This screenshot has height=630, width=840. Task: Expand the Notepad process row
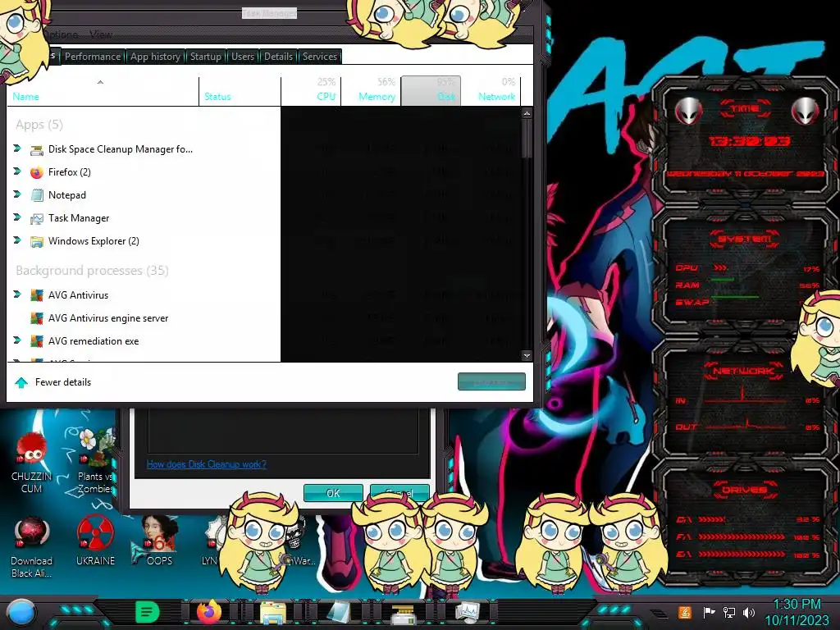[x=17, y=194]
